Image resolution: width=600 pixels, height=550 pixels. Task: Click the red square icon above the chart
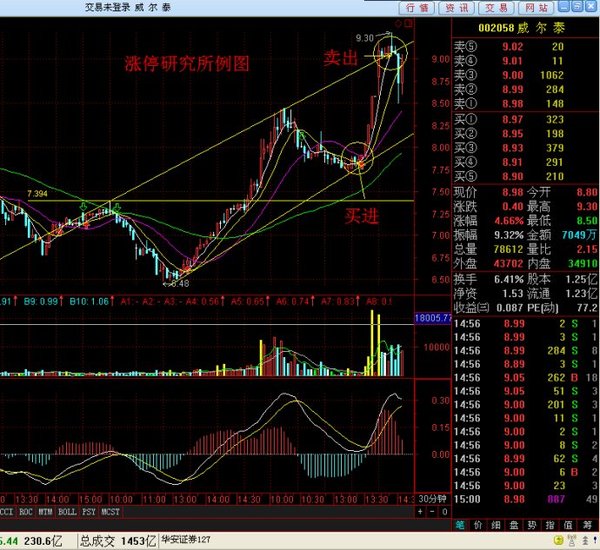click(x=408, y=24)
